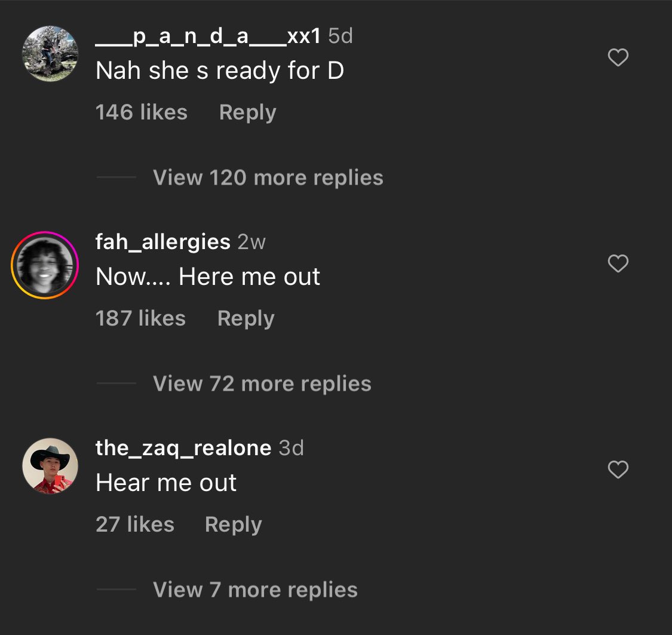Reply to fah_allergies' comment

[x=246, y=318]
